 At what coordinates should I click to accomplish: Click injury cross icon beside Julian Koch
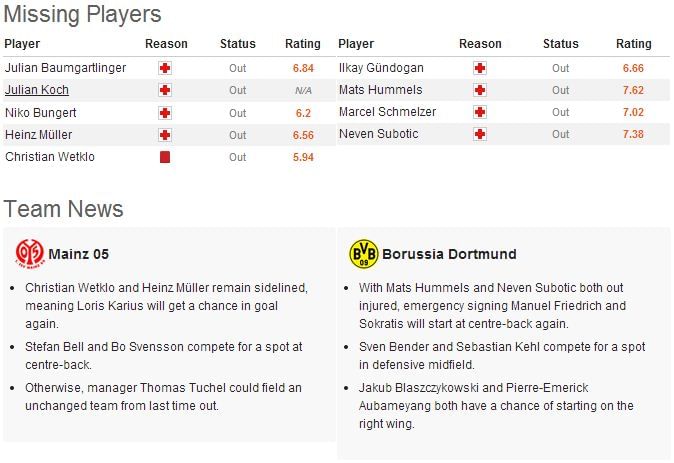(165, 90)
